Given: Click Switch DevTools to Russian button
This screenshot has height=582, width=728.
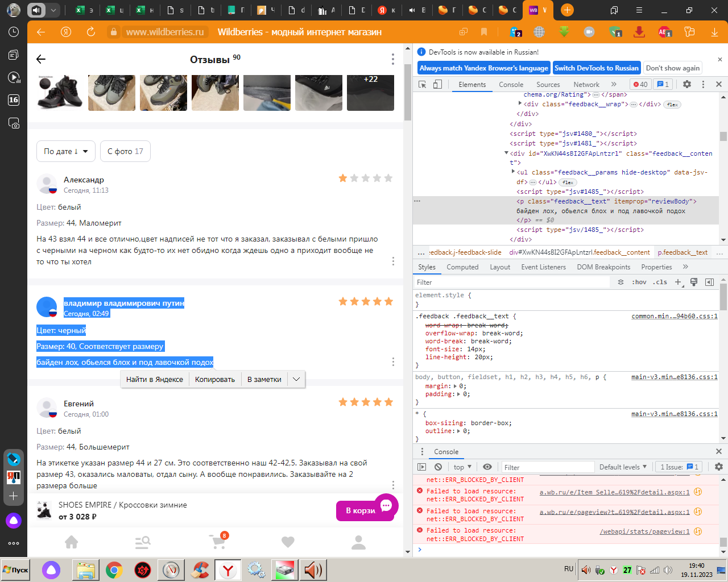Looking at the screenshot, I should [x=597, y=68].
